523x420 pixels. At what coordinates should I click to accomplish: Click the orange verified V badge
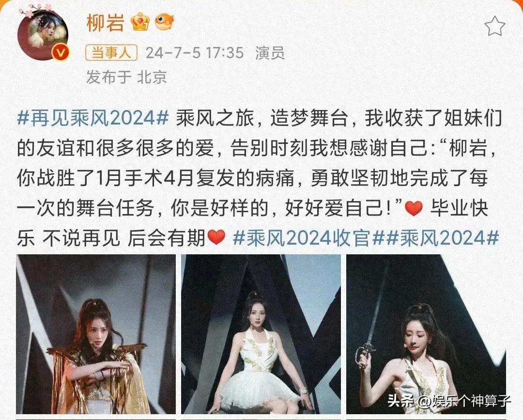pos(61,52)
